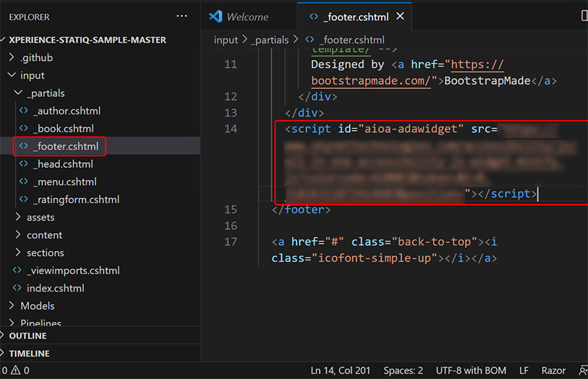
Task: Open _ratingform.cshtml in the explorer
Action: pyautogui.click(x=76, y=200)
